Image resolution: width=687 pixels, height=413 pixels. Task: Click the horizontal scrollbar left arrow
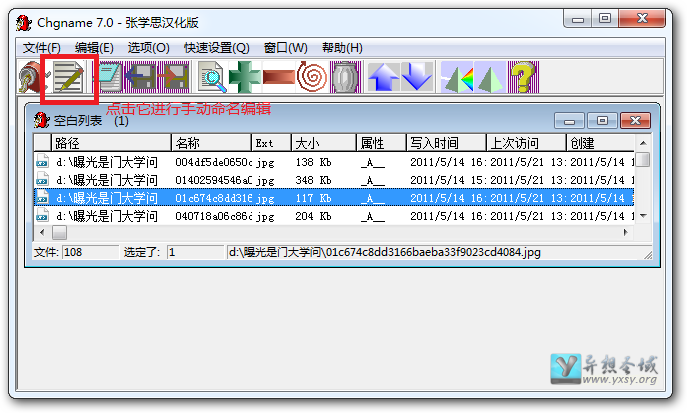41,232
